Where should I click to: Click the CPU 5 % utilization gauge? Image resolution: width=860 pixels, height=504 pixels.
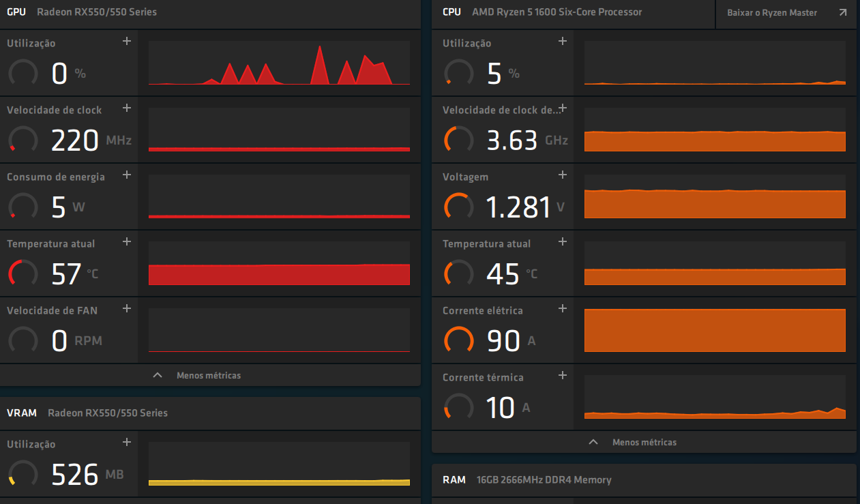tap(458, 73)
